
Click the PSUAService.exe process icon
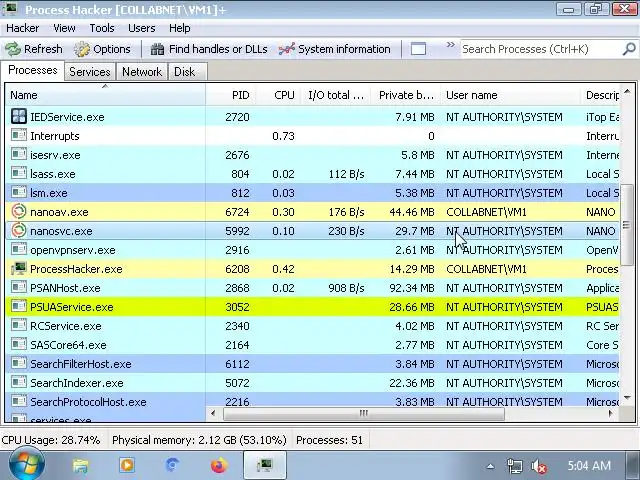coord(19,307)
